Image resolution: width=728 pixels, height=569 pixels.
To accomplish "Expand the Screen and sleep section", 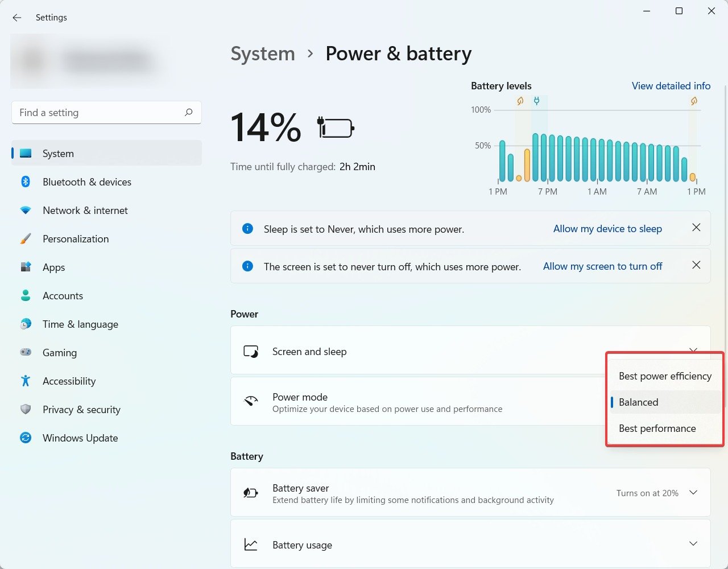I will pos(693,350).
